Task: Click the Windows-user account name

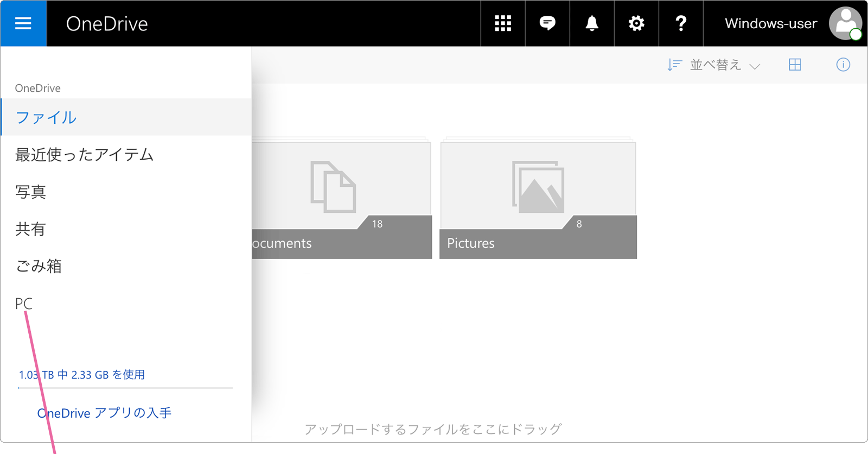Action: coord(771,23)
